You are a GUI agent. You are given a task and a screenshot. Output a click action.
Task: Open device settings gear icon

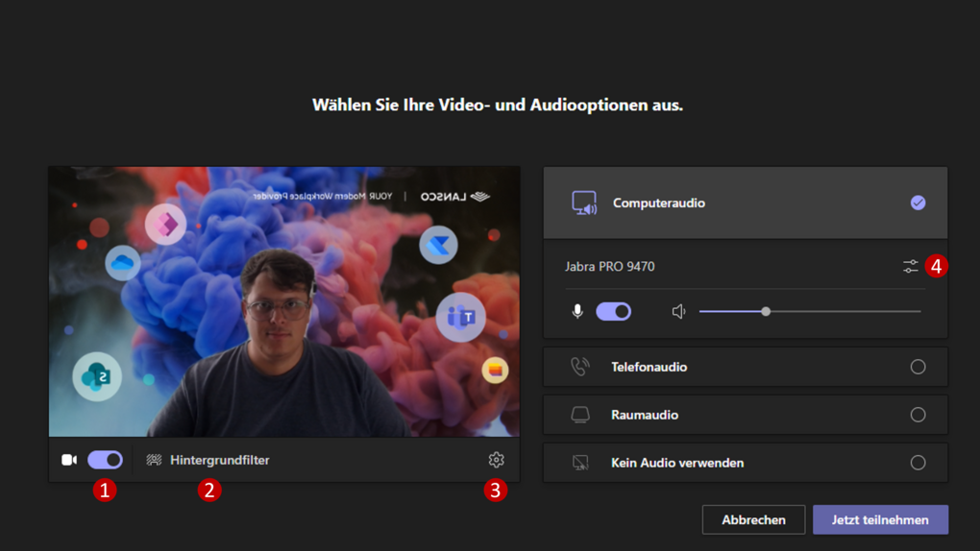tap(497, 460)
